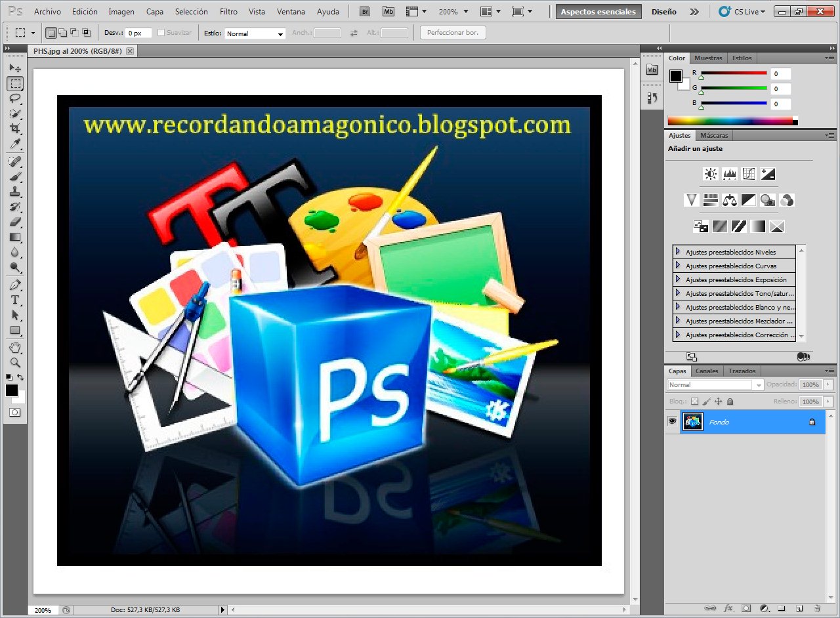Select the Rectangular Marquee tool in toolbox
The height and width of the screenshot is (618, 840).
point(15,83)
